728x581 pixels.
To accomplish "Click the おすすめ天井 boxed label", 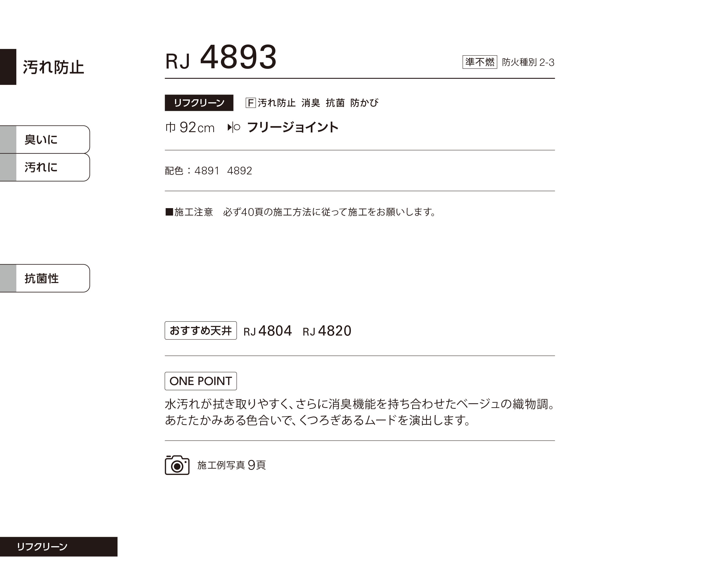I will click(200, 331).
